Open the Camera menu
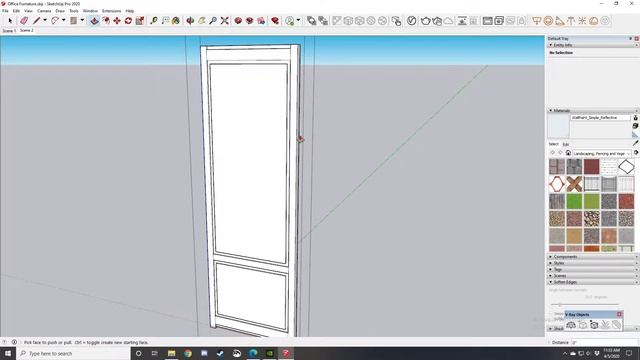640x360 pixels. [x=44, y=11]
